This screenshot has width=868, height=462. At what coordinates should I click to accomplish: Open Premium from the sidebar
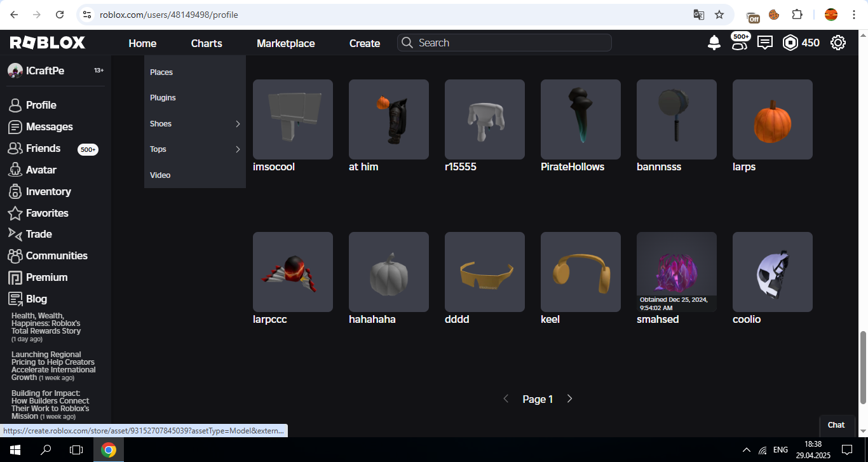[45, 277]
